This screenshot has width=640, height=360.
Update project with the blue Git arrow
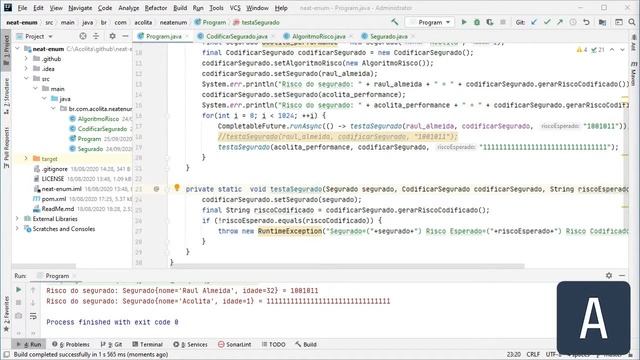click(534, 22)
